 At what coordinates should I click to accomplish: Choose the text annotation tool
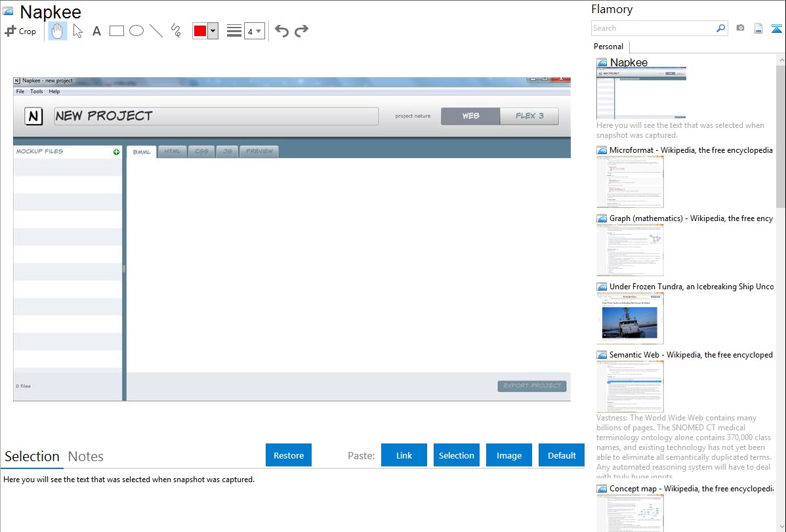[96, 31]
